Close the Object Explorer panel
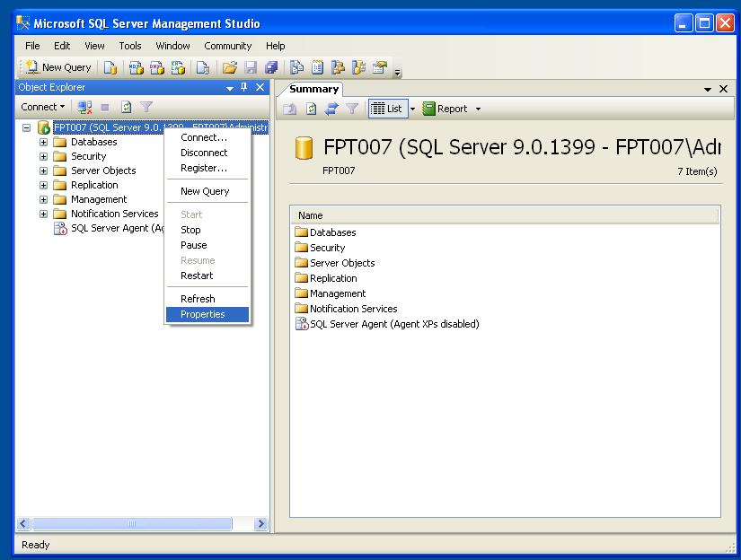The image size is (741, 560). tap(260, 87)
